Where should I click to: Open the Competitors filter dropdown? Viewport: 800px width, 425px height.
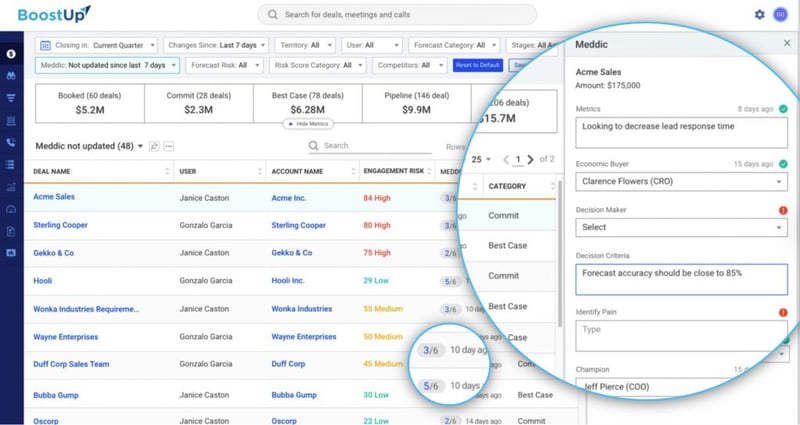(x=410, y=65)
